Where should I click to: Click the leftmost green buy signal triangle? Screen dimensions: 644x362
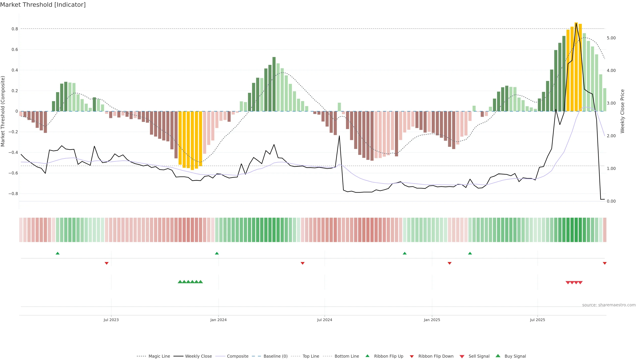[180, 282]
